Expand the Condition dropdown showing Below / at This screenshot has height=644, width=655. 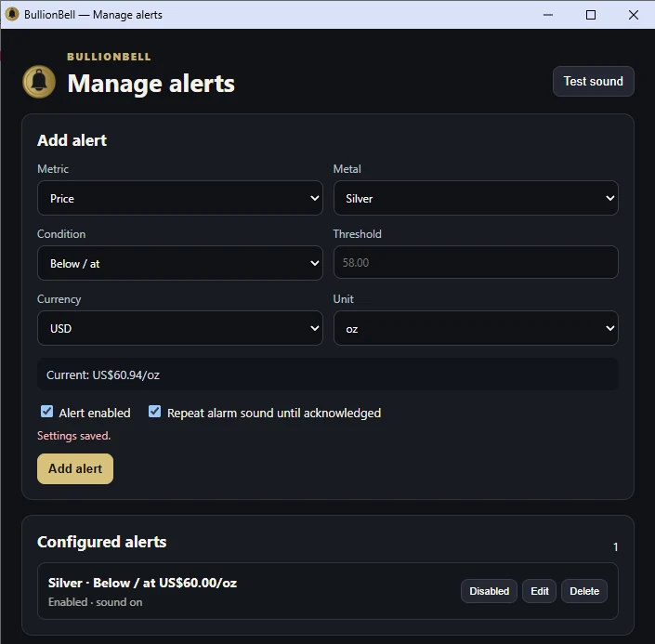[x=180, y=263]
